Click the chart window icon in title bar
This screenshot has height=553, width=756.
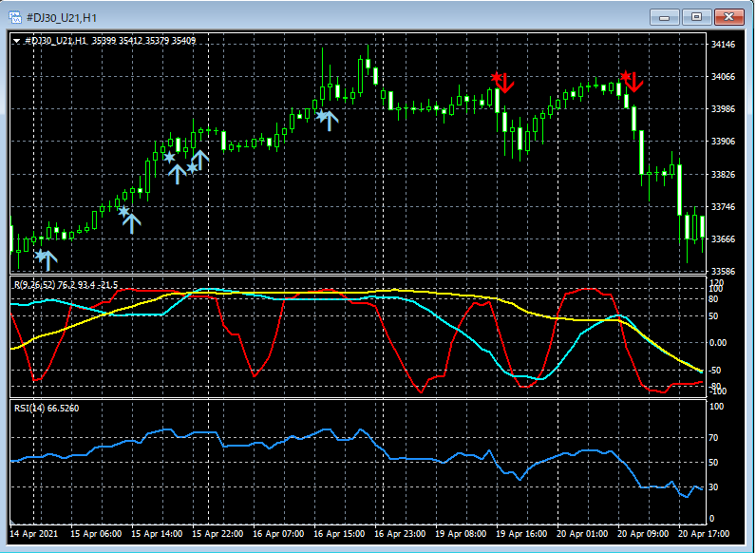15,17
